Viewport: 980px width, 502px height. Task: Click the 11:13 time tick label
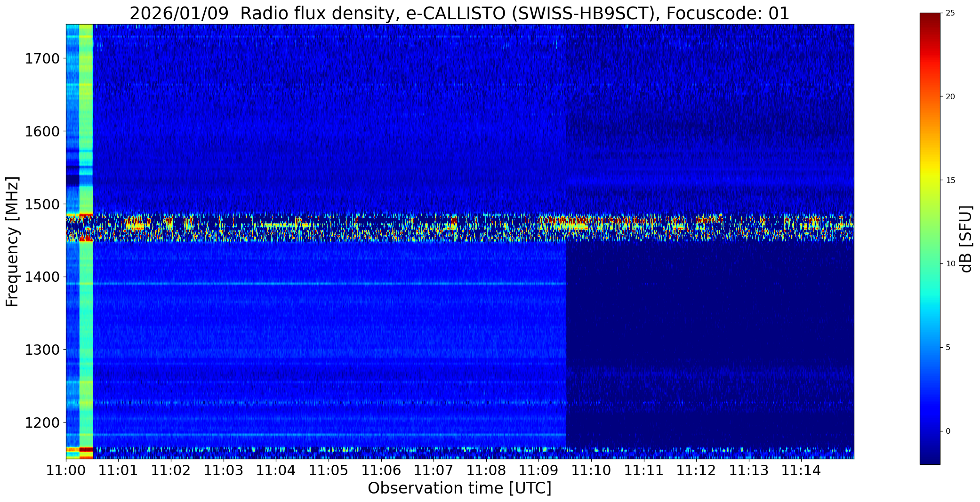[749, 470]
